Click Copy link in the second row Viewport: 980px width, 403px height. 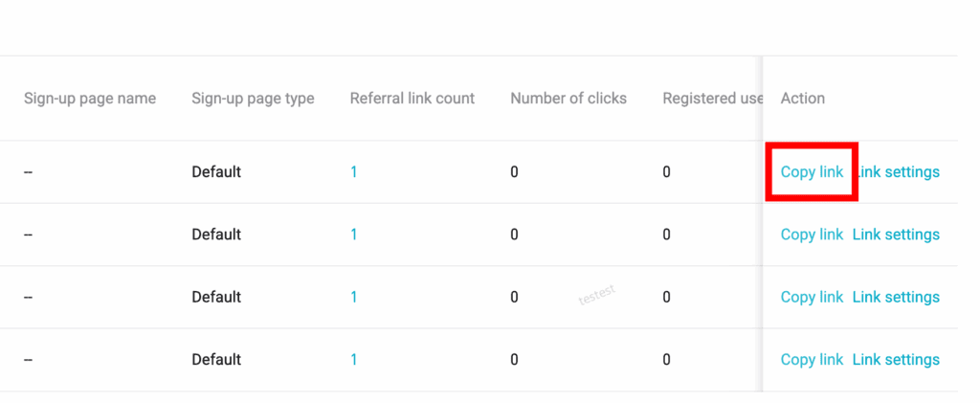pyautogui.click(x=812, y=235)
